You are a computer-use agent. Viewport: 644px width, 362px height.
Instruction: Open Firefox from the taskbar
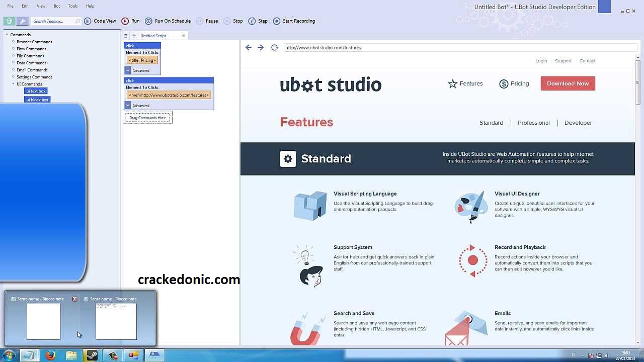point(50,355)
